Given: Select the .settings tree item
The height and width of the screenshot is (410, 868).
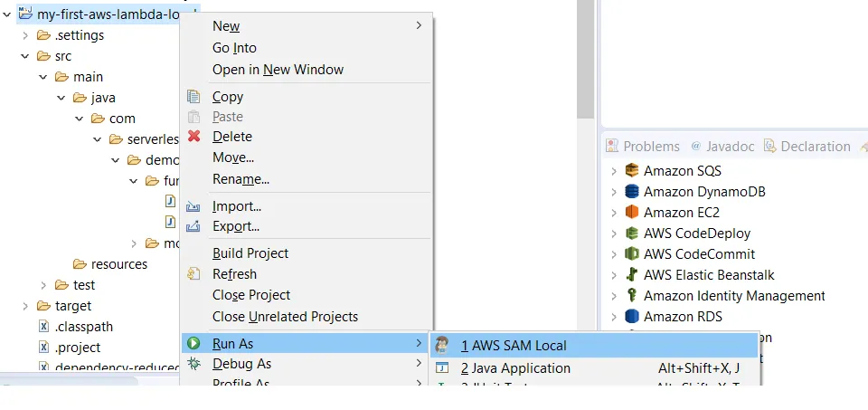Looking at the screenshot, I should [80, 35].
